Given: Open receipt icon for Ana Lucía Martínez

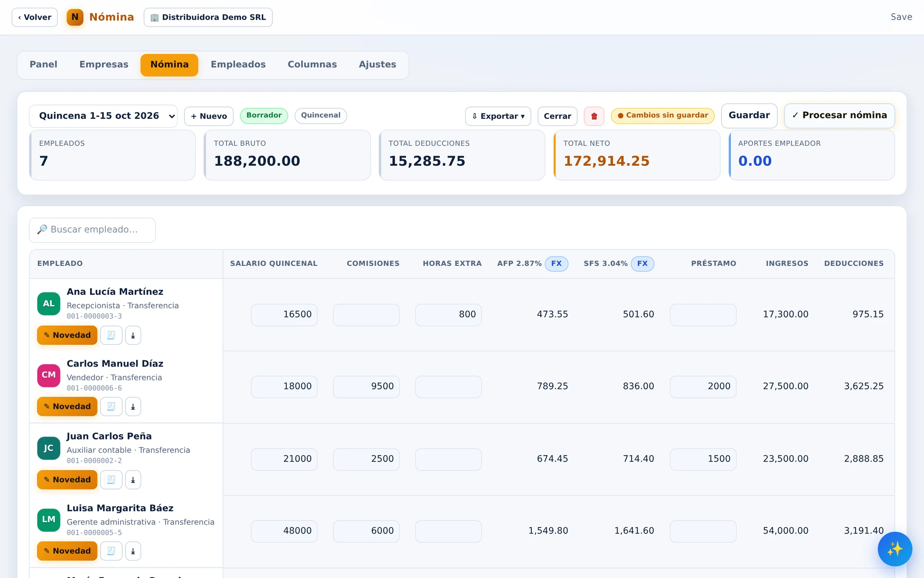Looking at the screenshot, I should tap(111, 335).
